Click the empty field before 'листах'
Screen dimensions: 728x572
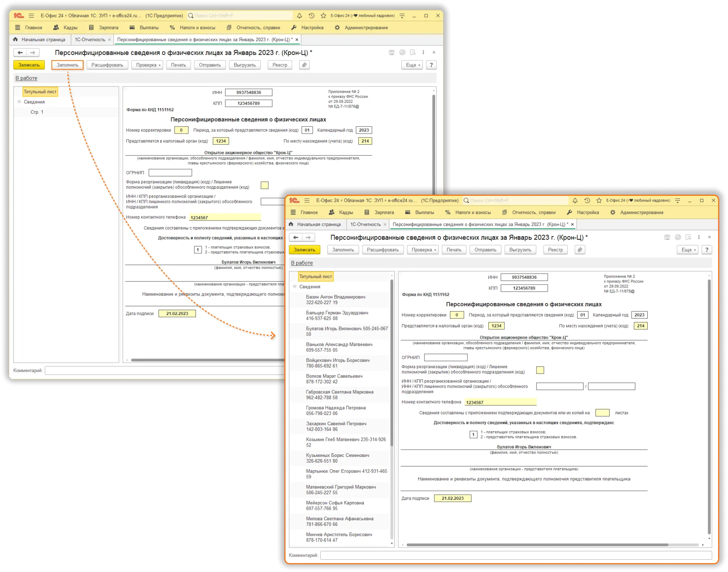click(602, 413)
